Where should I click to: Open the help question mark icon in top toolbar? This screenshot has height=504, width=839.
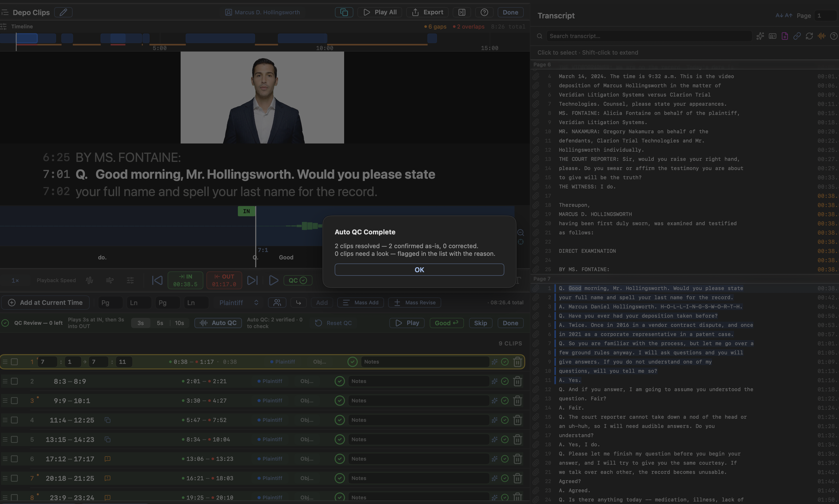click(x=484, y=12)
